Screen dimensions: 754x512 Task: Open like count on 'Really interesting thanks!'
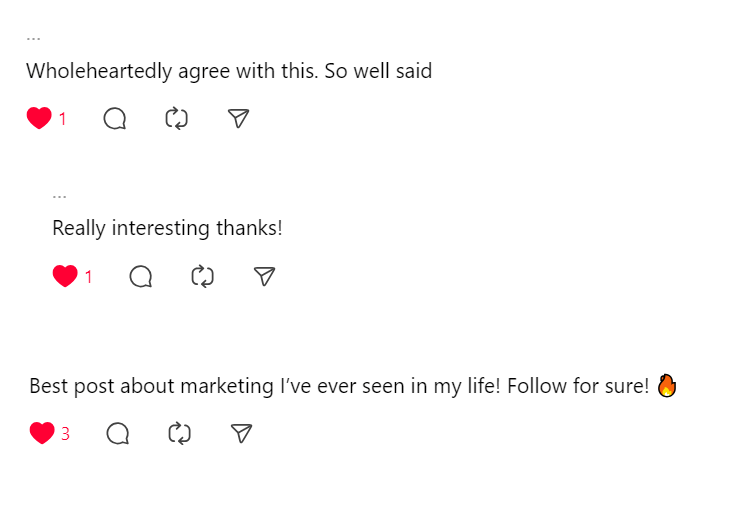click(88, 277)
